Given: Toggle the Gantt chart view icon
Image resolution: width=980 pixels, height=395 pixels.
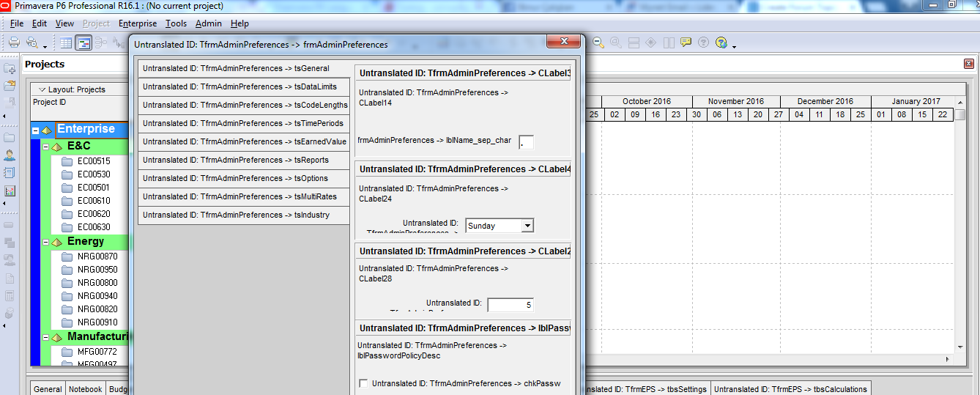Looking at the screenshot, I should tap(84, 43).
